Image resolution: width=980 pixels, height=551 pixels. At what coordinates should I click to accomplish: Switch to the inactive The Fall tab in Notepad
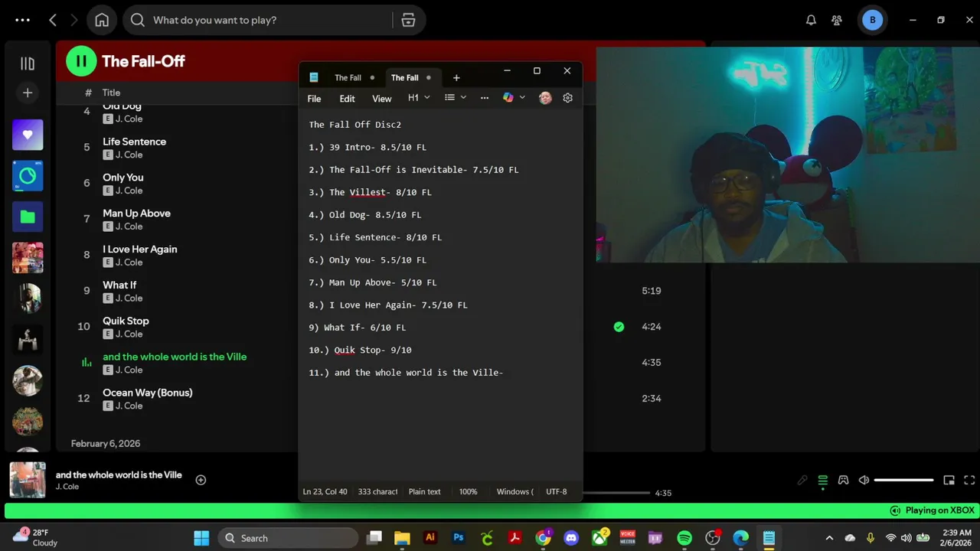click(x=348, y=77)
